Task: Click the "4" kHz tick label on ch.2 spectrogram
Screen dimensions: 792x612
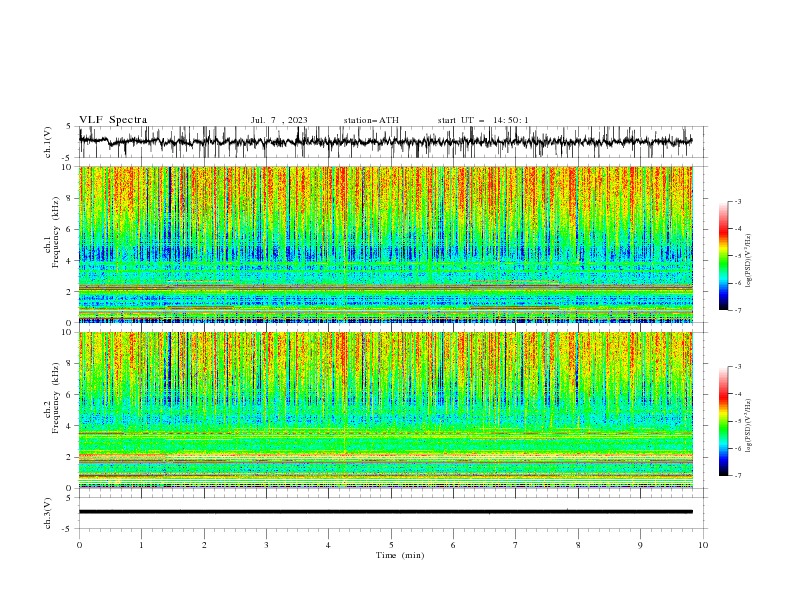Action: point(70,426)
